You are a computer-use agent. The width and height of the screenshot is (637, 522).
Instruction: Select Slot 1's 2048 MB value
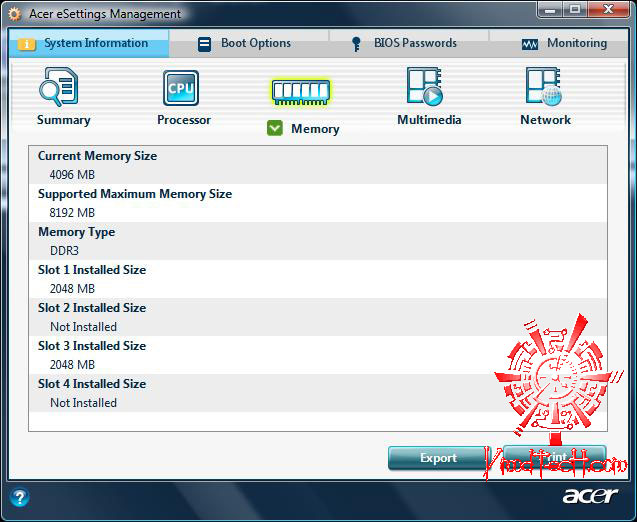tap(72, 289)
